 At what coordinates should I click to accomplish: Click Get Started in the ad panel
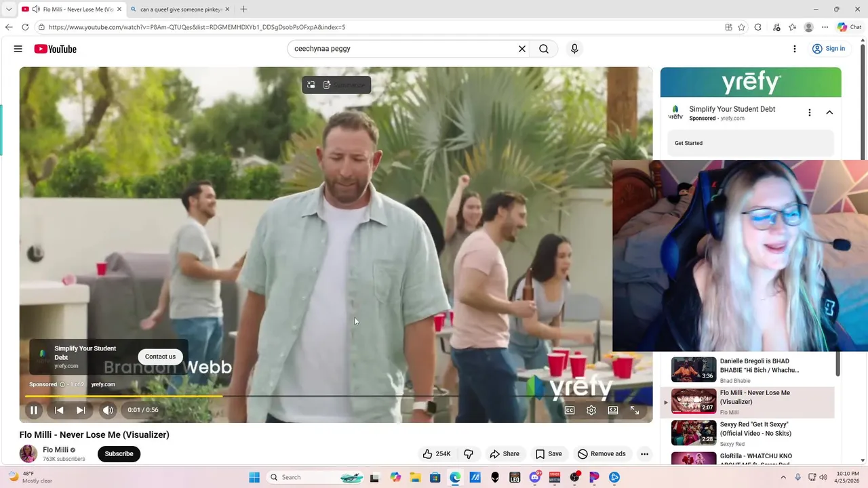click(750, 143)
